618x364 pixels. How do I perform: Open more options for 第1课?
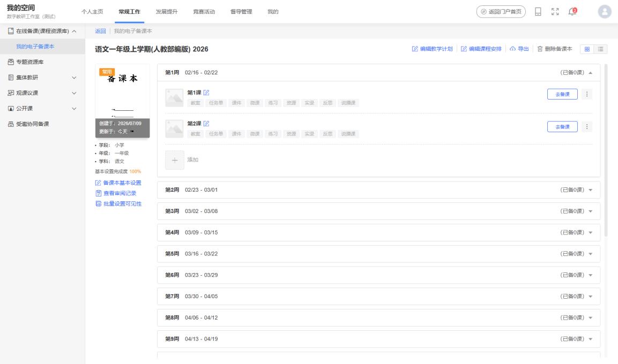pyautogui.click(x=587, y=94)
